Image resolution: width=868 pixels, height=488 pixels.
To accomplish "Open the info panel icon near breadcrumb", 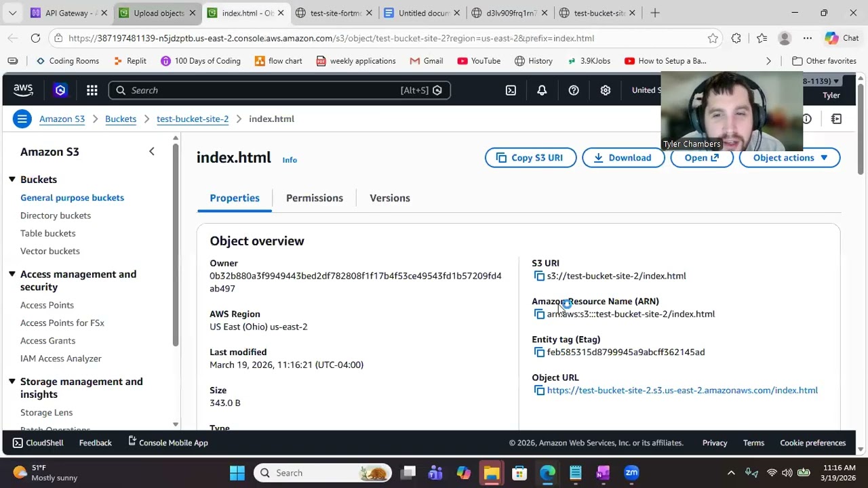I will [x=806, y=119].
